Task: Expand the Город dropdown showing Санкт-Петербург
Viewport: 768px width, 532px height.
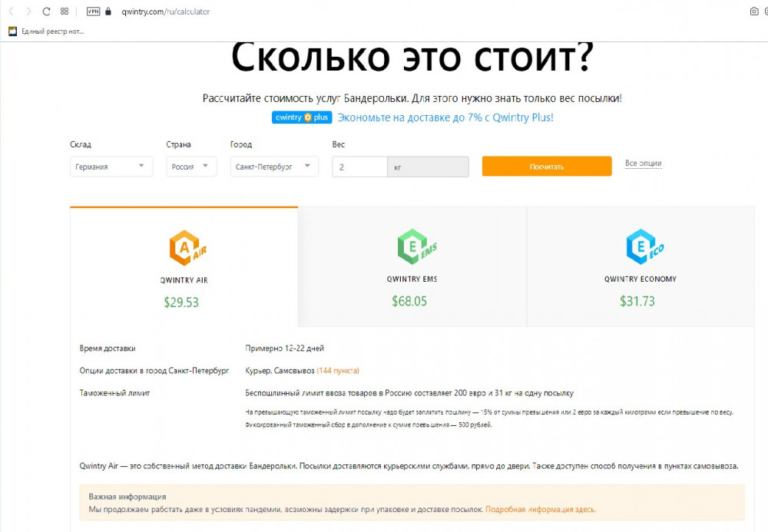Action: [274, 167]
